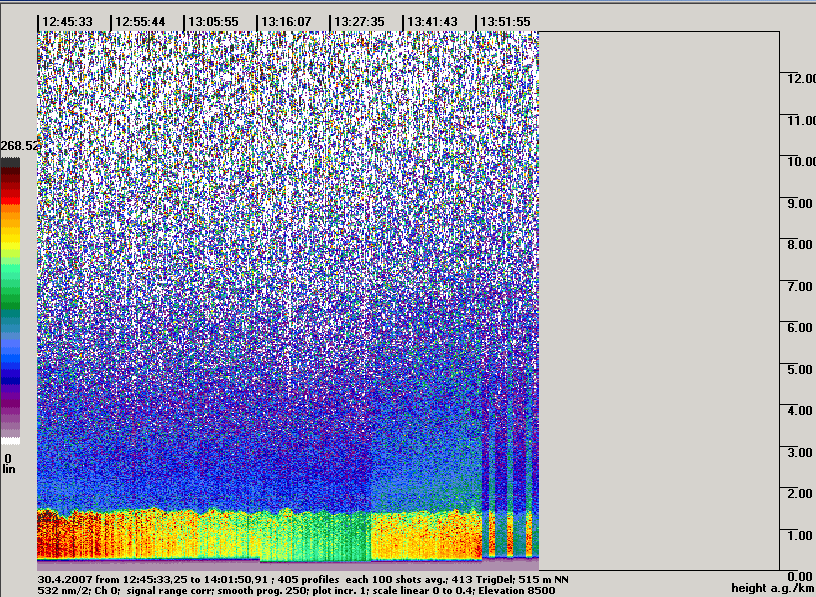The image size is (816, 597).
Task: Click the 8.00 height axis label
Action: click(800, 245)
